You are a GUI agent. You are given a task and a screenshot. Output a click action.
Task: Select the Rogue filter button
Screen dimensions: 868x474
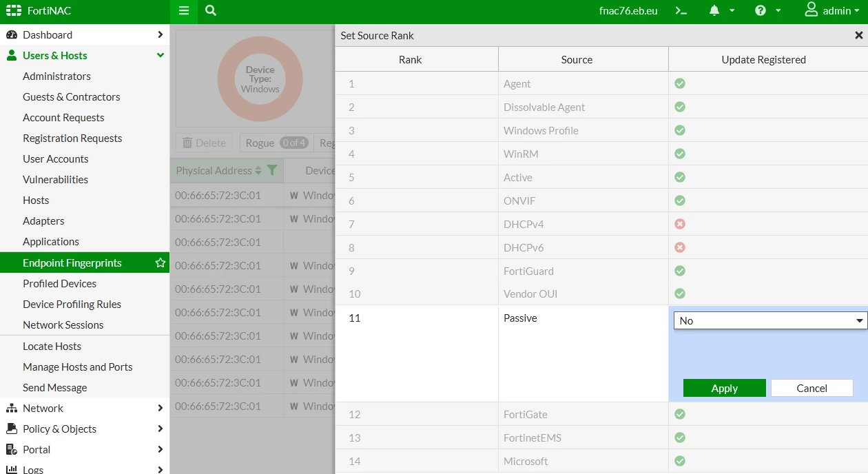tap(276, 143)
